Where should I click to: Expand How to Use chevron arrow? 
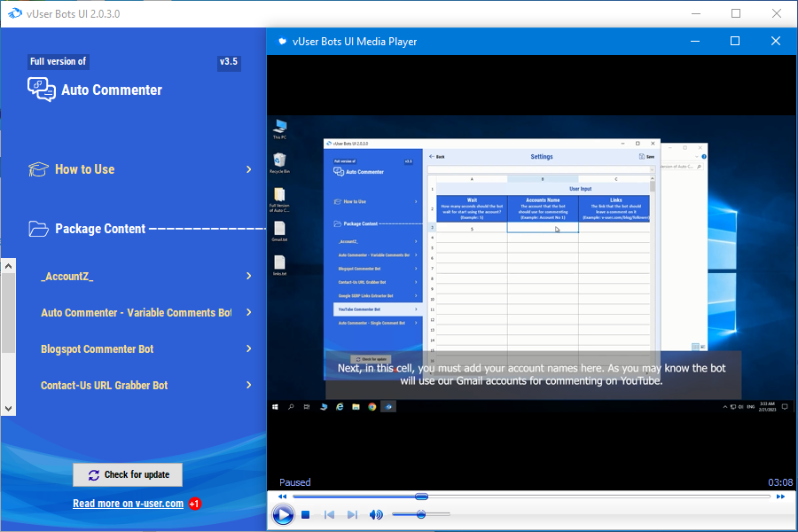[x=249, y=169]
